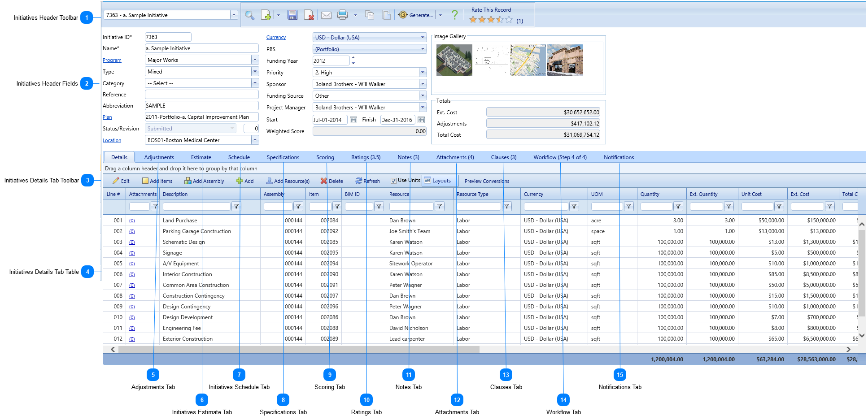Screen dimensions: 868x420
Task: Expand the Program dropdown Major Works
Action: 255,60
